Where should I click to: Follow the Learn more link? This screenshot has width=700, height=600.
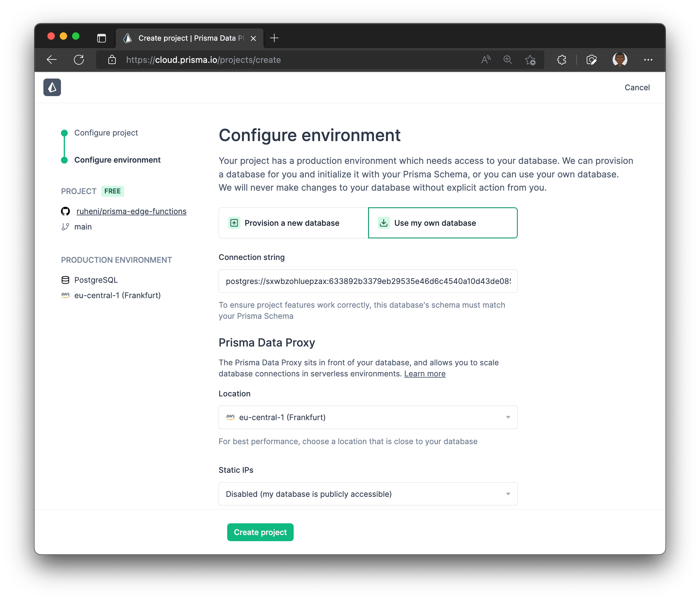coord(425,374)
